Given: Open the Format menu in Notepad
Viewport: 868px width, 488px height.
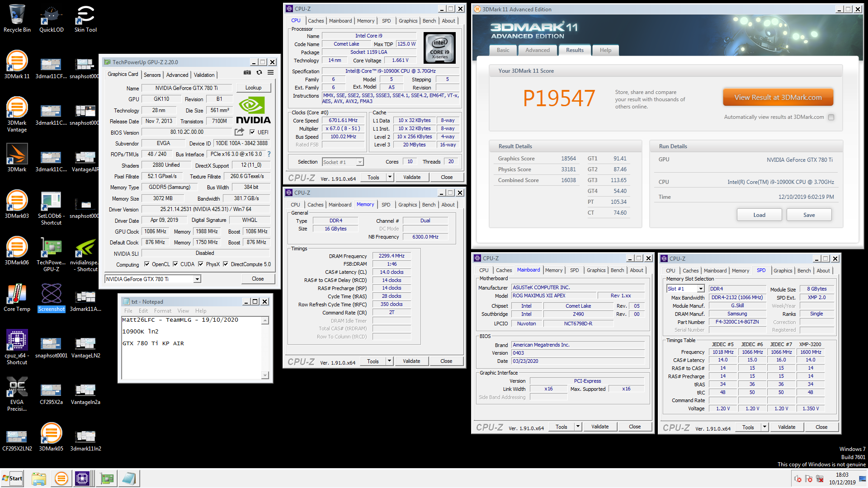Looking at the screenshot, I should 163,311.
